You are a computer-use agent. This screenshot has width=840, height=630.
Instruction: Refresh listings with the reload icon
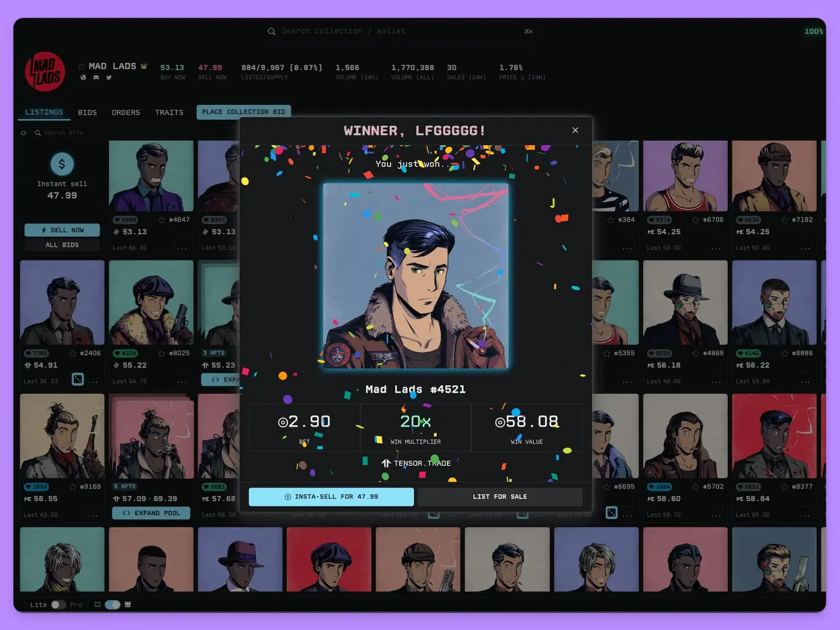(x=24, y=133)
